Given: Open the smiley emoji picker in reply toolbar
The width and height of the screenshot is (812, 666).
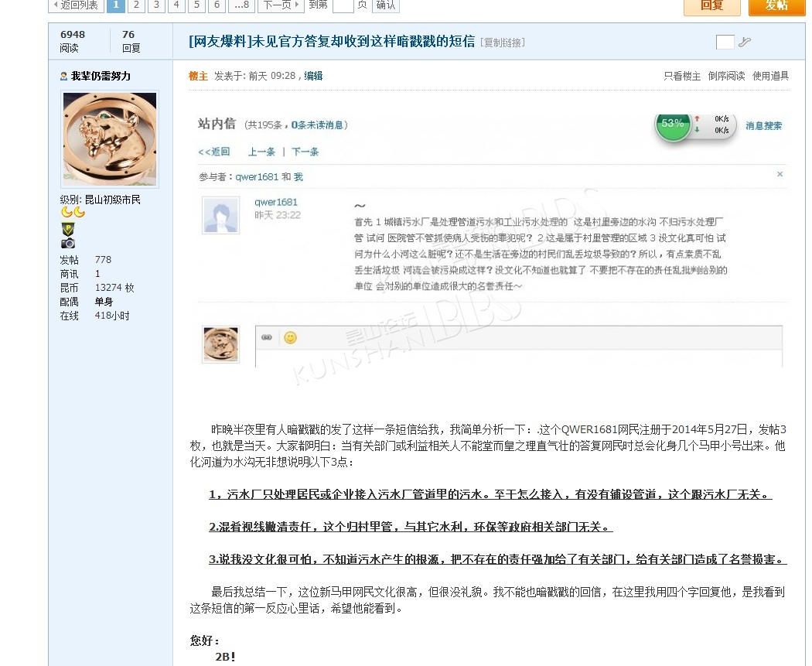Looking at the screenshot, I should point(291,338).
